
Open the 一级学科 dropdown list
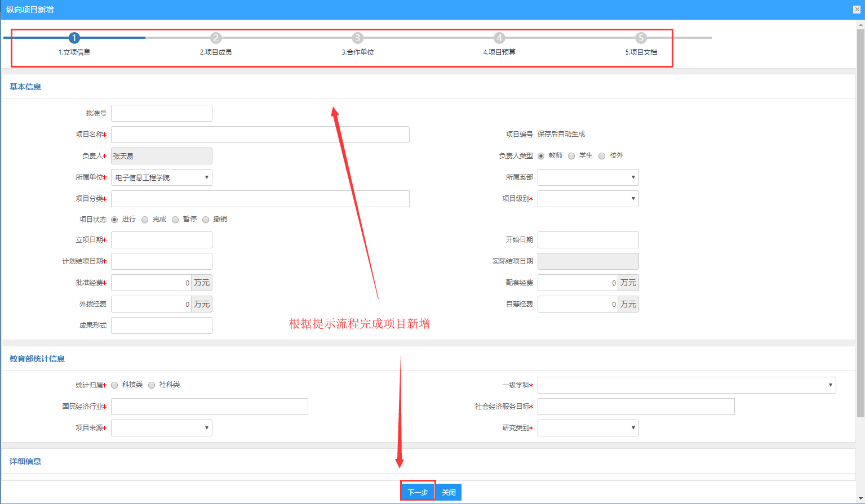686,385
